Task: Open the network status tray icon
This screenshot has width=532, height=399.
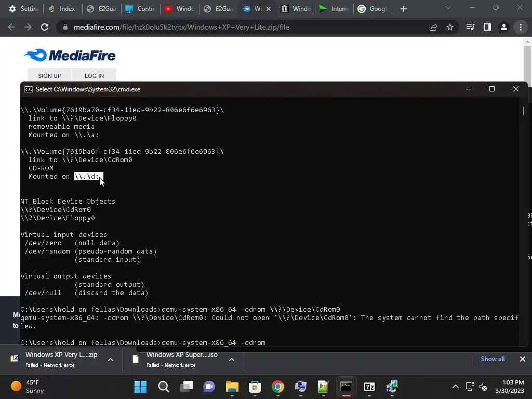Action: (x=470, y=387)
